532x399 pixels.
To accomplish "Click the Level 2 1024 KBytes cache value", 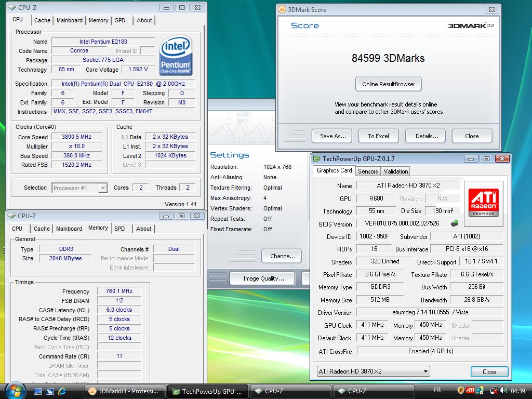I will click(x=170, y=156).
